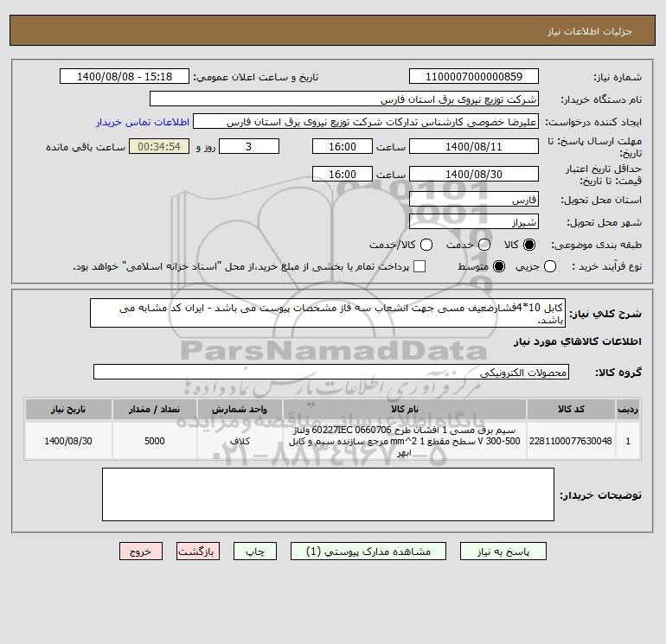The width and height of the screenshot is (666, 644).
Task: Select the کالا/خدمت radio option
Action: coord(426,245)
